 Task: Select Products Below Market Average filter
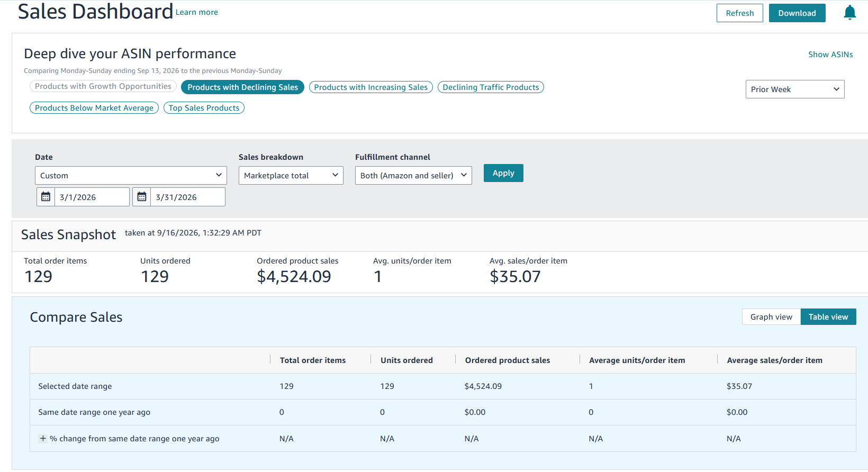(x=94, y=108)
